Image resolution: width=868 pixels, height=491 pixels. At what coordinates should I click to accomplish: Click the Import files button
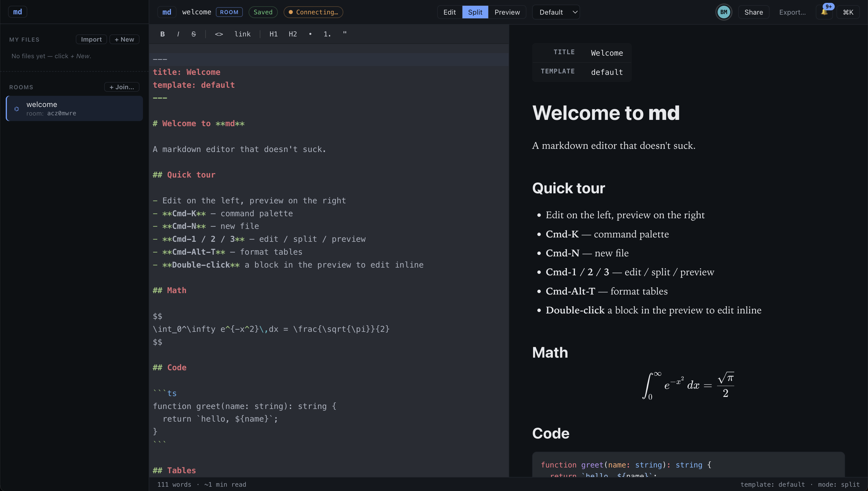click(91, 40)
